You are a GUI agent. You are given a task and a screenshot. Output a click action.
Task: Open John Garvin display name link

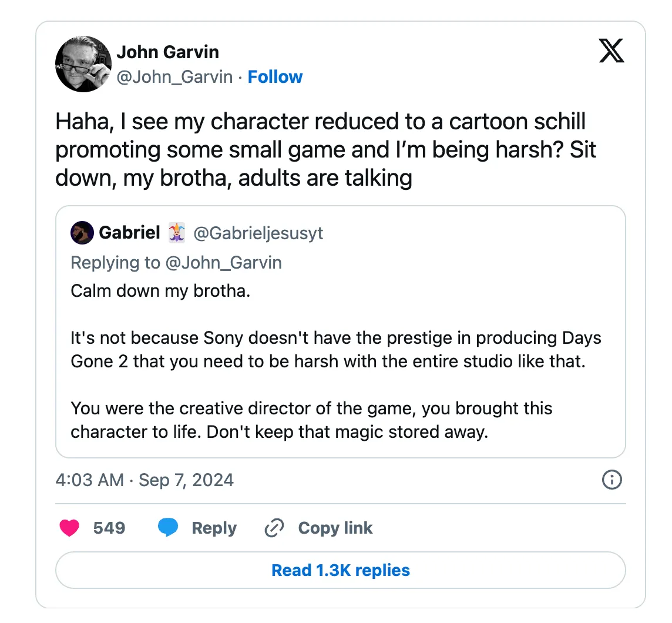167,52
